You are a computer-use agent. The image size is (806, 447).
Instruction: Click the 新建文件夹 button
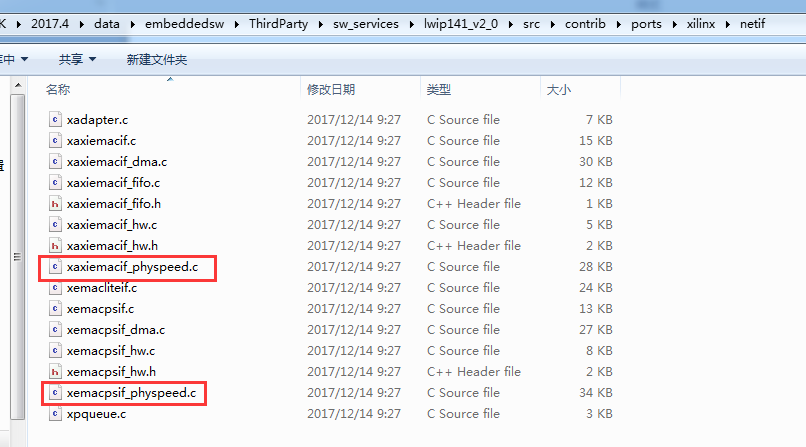coord(157,60)
